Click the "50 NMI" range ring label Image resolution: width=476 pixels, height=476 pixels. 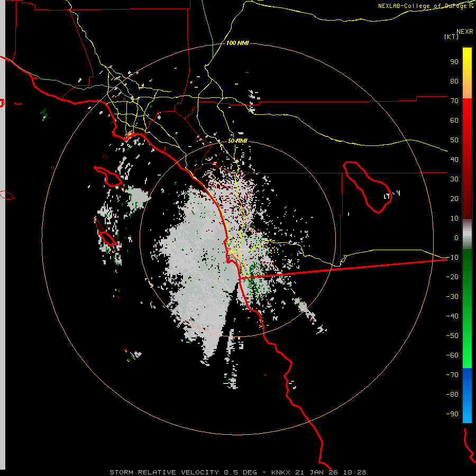pos(237,141)
